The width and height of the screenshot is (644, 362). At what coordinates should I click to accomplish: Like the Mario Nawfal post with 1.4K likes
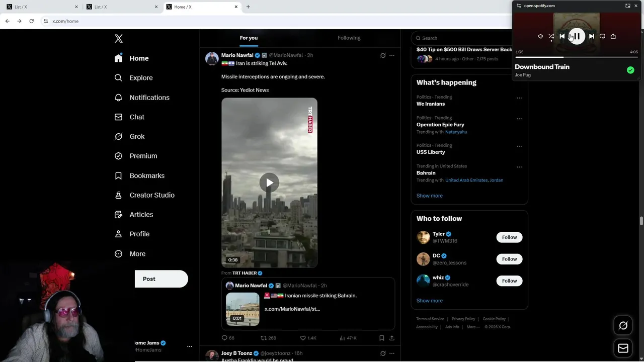pyautogui.click(x=308, y=338)
